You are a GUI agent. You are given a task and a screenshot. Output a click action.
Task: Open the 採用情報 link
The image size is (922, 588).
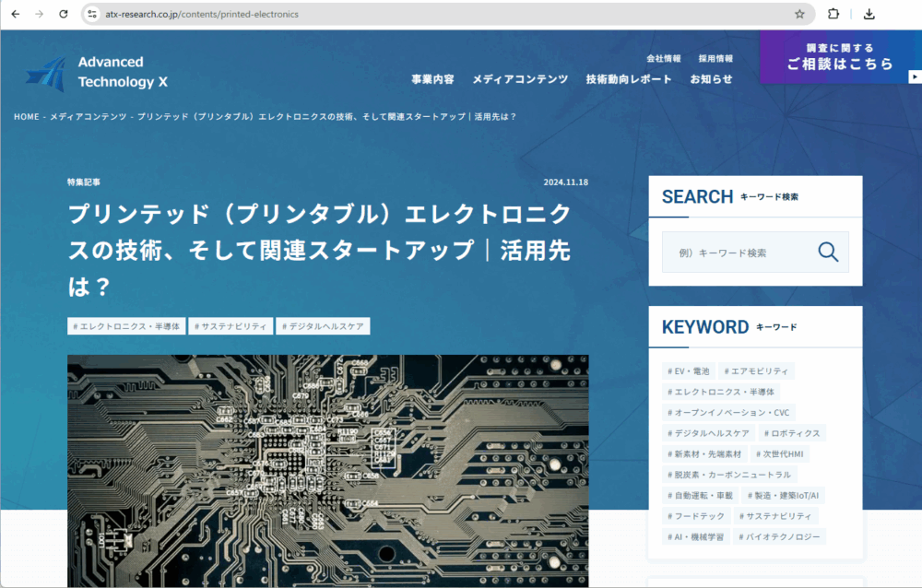point(715,58)
